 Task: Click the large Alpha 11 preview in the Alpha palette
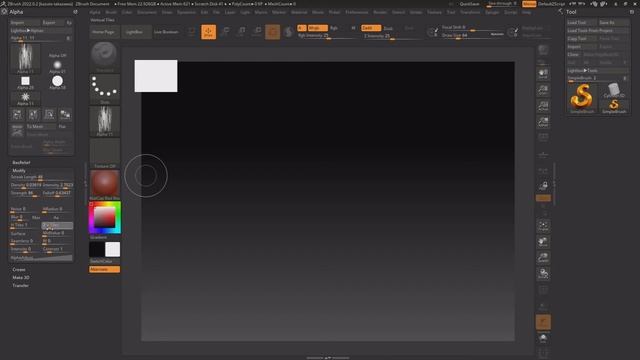point(25,58)
